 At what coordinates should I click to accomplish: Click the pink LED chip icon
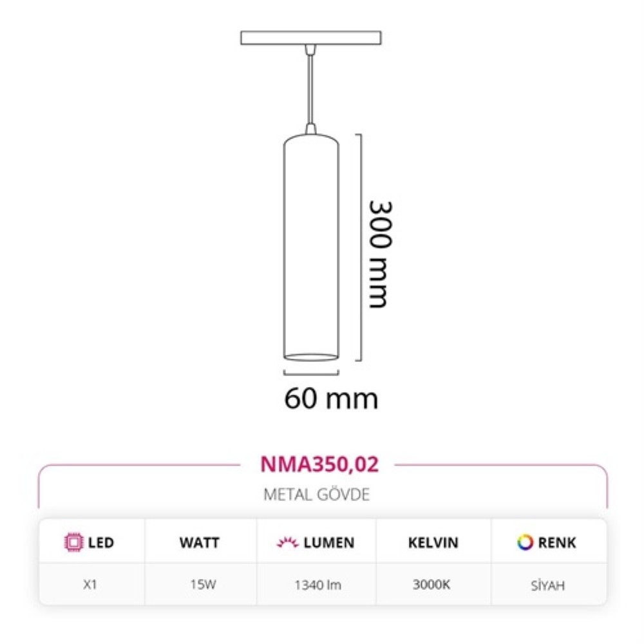[x=73, y=542]
